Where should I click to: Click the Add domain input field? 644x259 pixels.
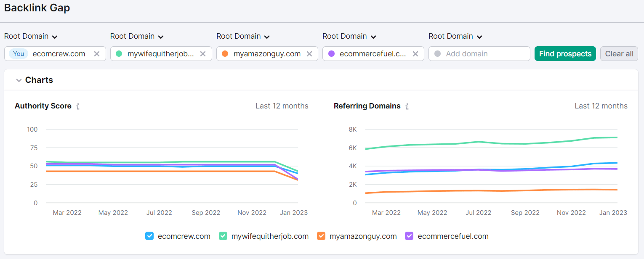point(479,54)
